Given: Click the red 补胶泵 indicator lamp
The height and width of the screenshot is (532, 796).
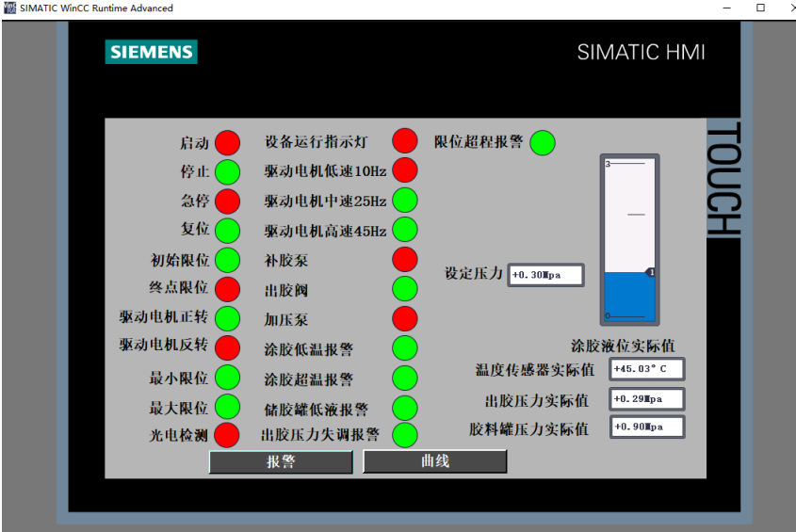Looking at the screenshot, I should click(x=405, y=259).
